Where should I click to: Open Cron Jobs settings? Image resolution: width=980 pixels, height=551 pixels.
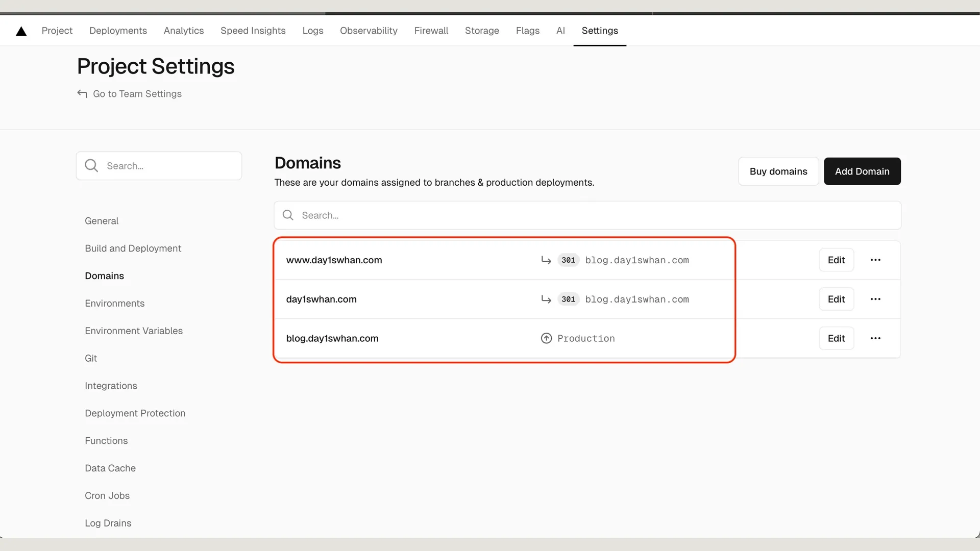point(107,496)
